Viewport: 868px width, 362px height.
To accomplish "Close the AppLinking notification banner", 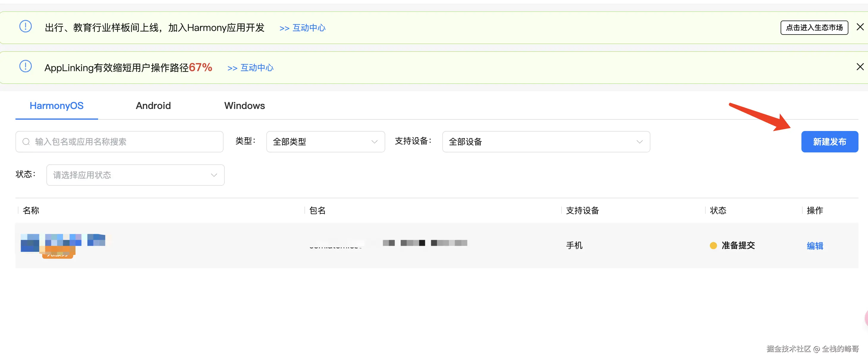I will tap(860, 67).
